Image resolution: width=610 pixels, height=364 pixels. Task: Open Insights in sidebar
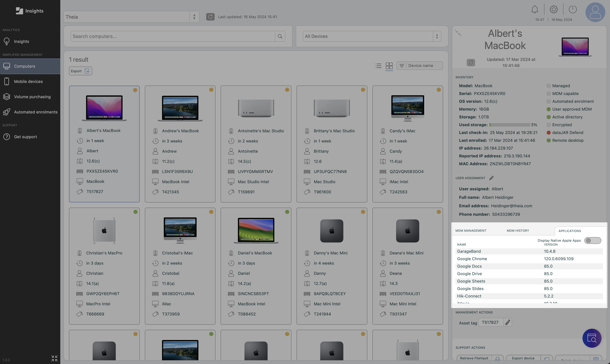[x=30, y=41]
